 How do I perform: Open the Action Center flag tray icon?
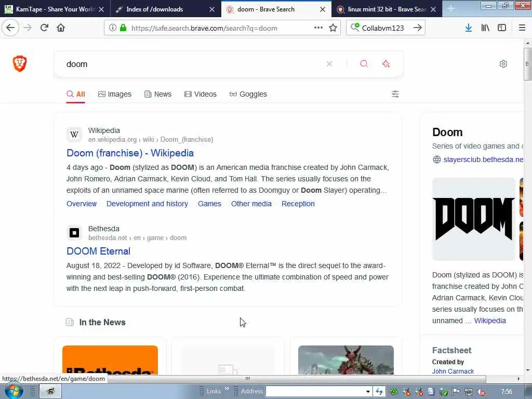pos(456,392)
